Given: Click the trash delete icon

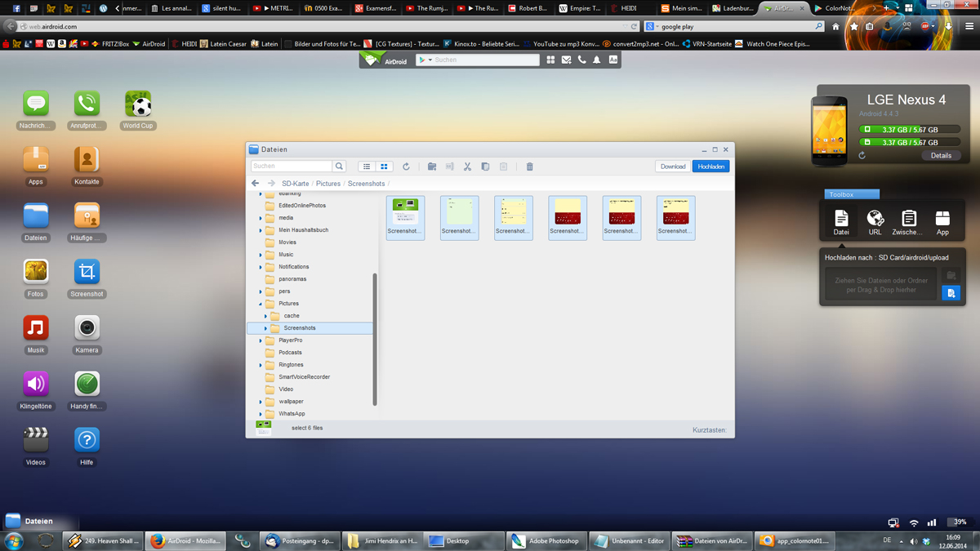Looking at the screenshot, I should click(529, 167).
